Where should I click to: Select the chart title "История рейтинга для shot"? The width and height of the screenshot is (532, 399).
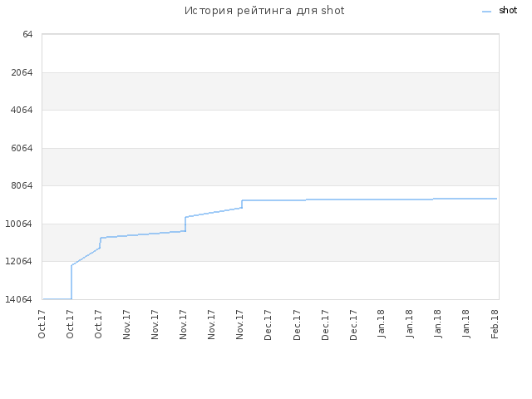coord(264,11)
